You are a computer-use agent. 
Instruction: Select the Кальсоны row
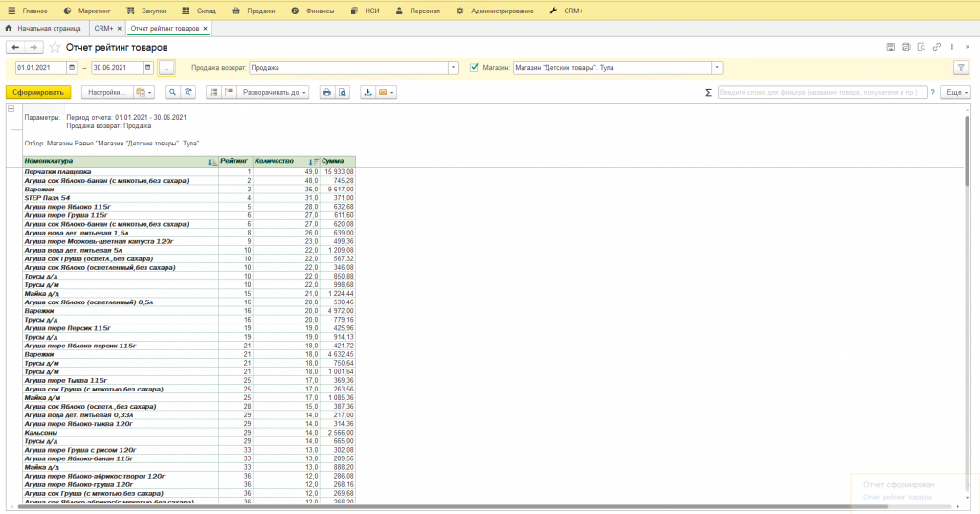[189, 433]
